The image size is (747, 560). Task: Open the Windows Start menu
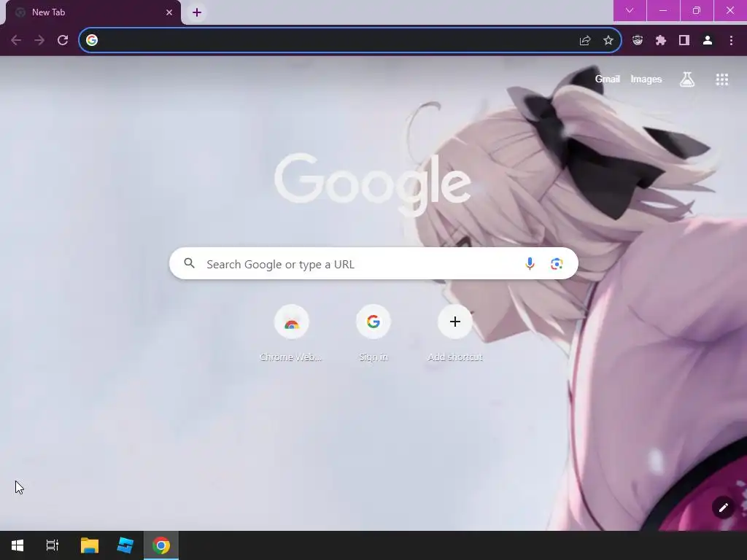coord(18,545)
